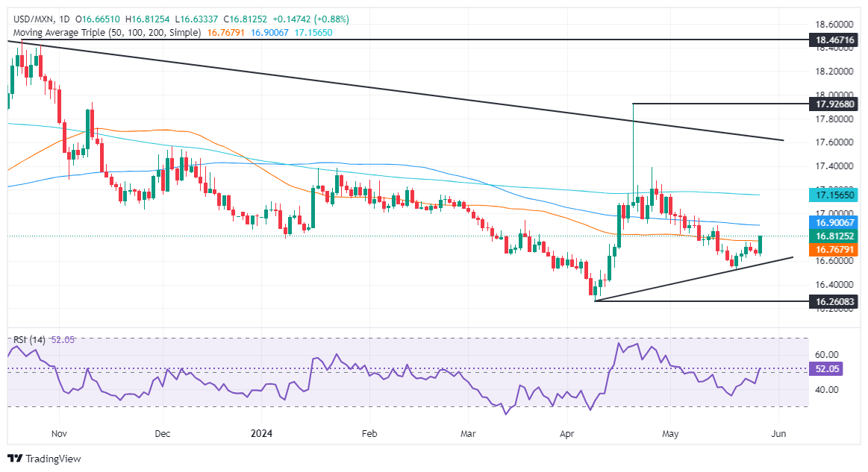Click the purple 52.05 RSI value tag
868x472 pixels.
(x=826, y=369)
